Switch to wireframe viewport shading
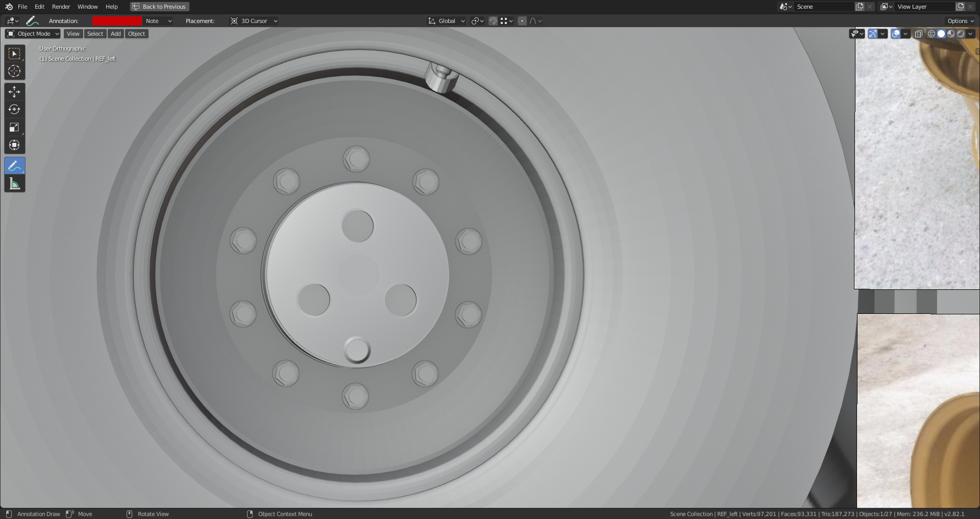 tap(931, 34)
